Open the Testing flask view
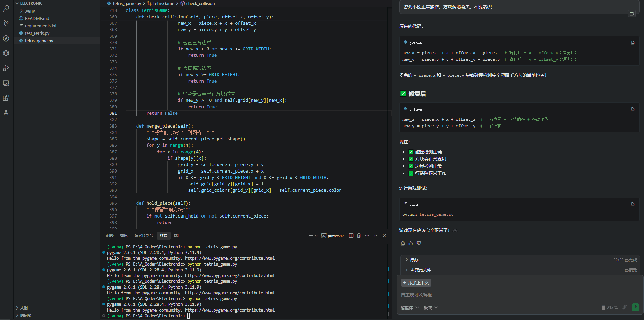This screenshot has height=320, width=644. coord(6,113)
